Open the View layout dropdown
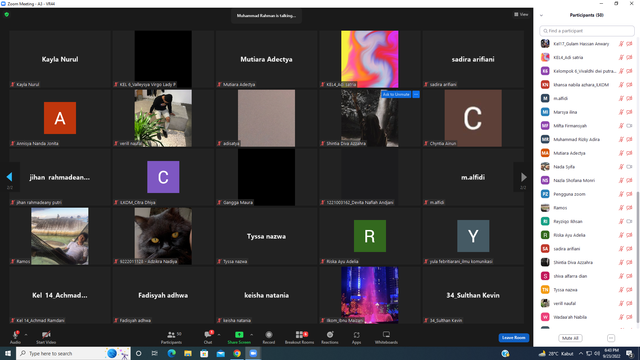The image size is (640, 360). click(521, 14)
